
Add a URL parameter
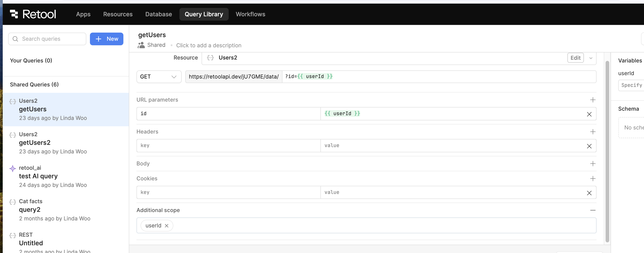click(x=592, y=100)
